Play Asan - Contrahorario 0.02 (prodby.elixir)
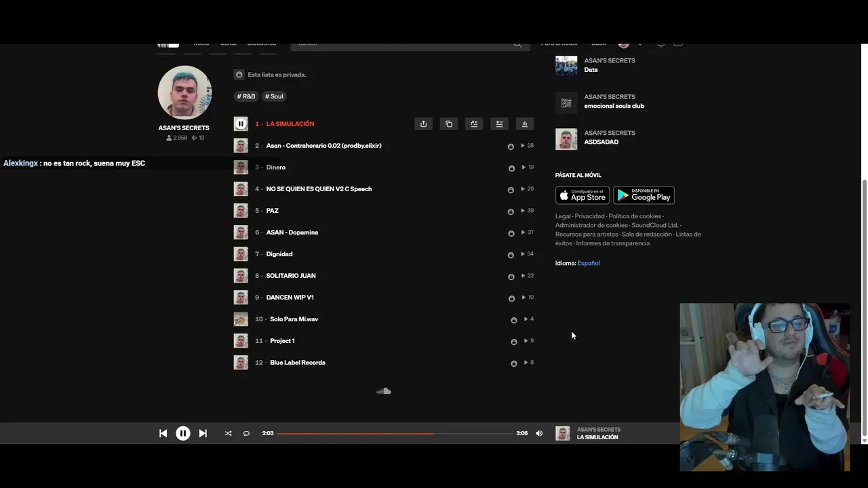The image size is (868, 488). coord(323,146)
